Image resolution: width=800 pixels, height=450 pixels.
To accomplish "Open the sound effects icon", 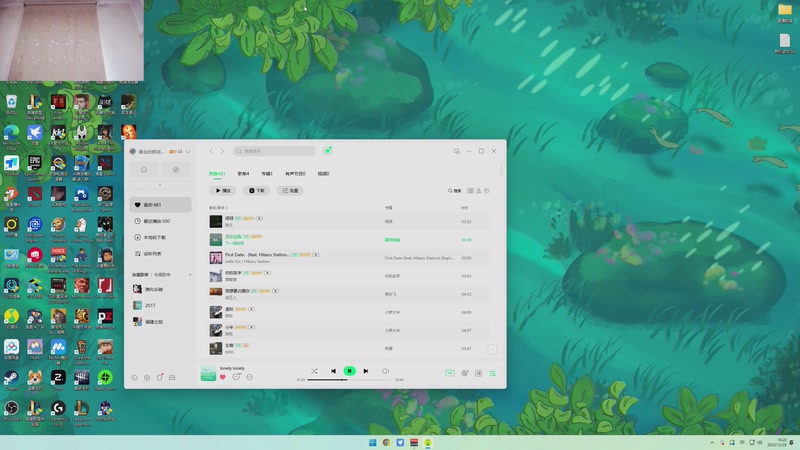I will pyautogui.click(x=465, y=373).
